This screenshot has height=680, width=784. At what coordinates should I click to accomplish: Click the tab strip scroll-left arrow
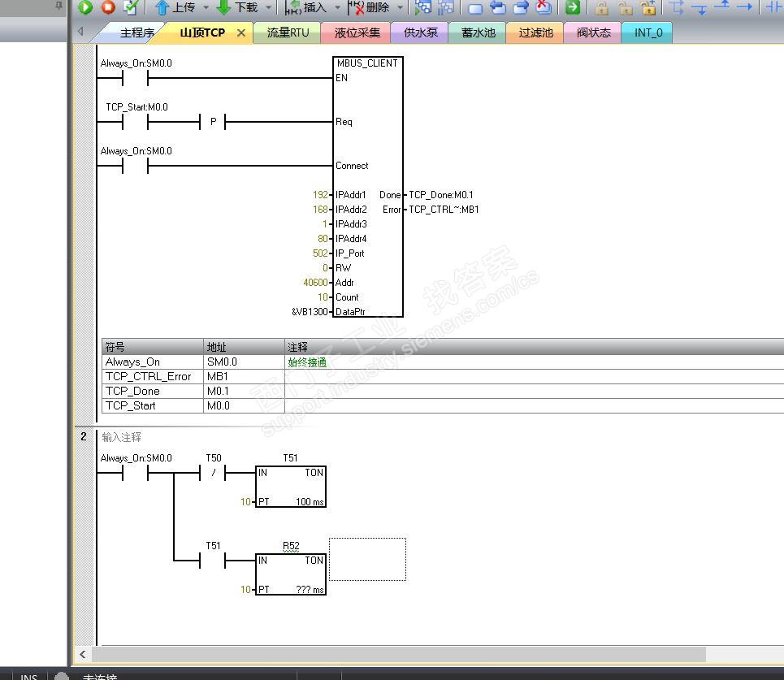pyautogui.click(x=80, y=32)
